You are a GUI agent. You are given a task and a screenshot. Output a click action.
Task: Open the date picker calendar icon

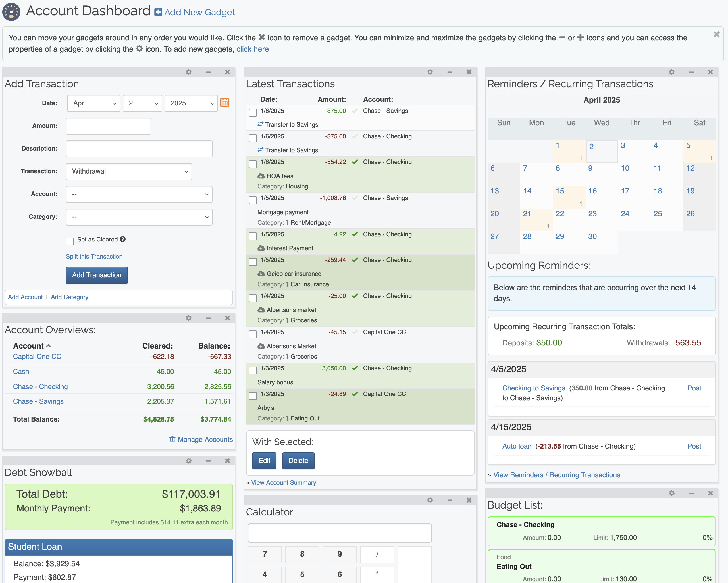pyautogui.click(x=224, y=102)
